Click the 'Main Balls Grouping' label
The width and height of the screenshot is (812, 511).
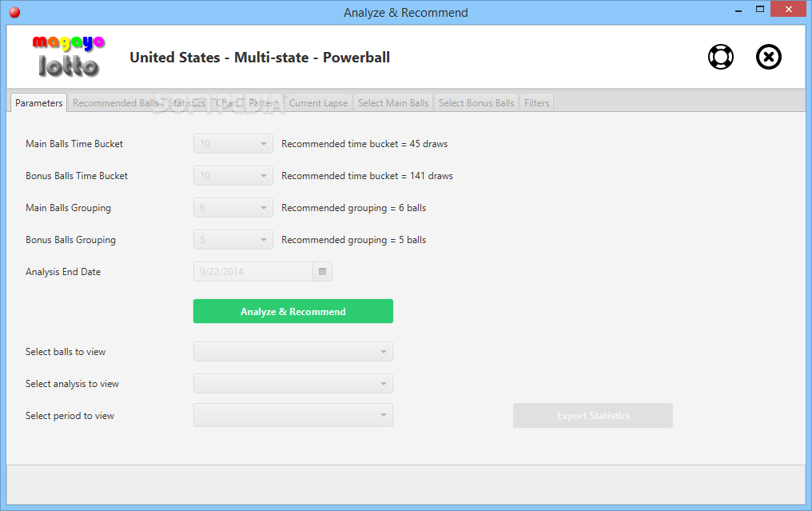tap(69, 208)
